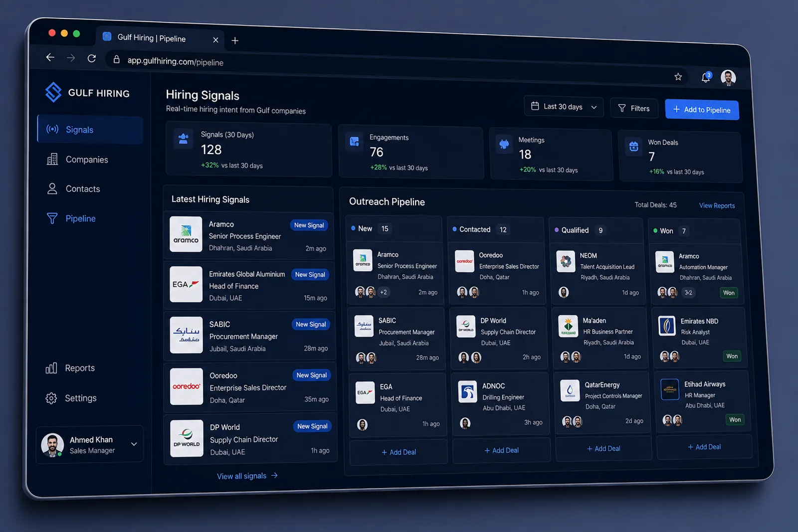Add Deal in Contacted column

(501, 450)
